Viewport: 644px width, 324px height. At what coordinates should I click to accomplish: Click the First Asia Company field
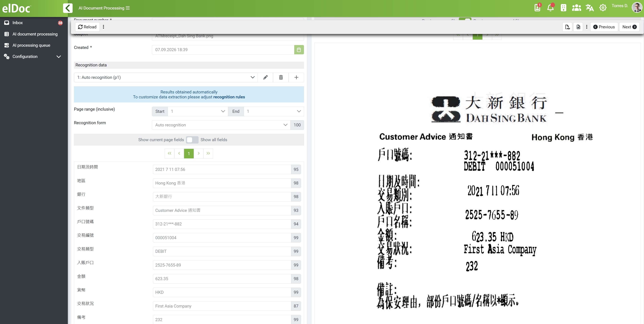(x=222, y=306)
